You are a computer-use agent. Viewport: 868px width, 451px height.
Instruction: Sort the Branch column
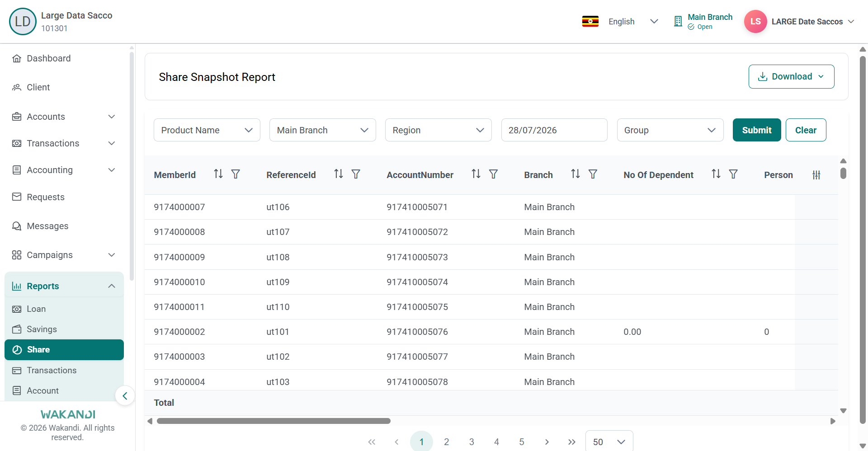pyautogui.click(x=576, y=174)
